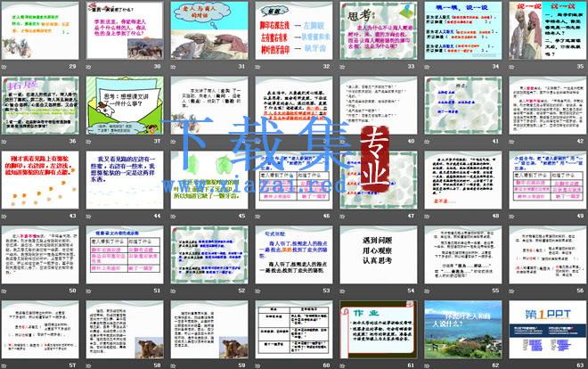588x369 pixels.
Task: Click the animation star icon under slide 41
Action: pos(427,142)
